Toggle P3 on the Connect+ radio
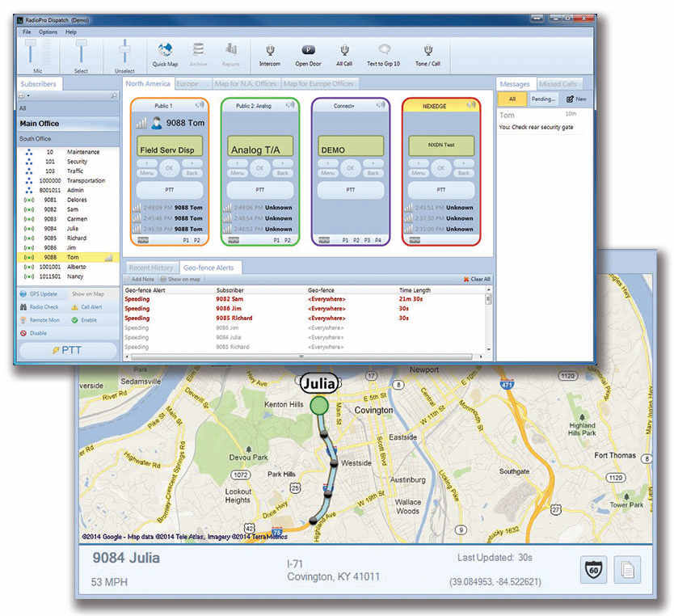 (368, 240)
